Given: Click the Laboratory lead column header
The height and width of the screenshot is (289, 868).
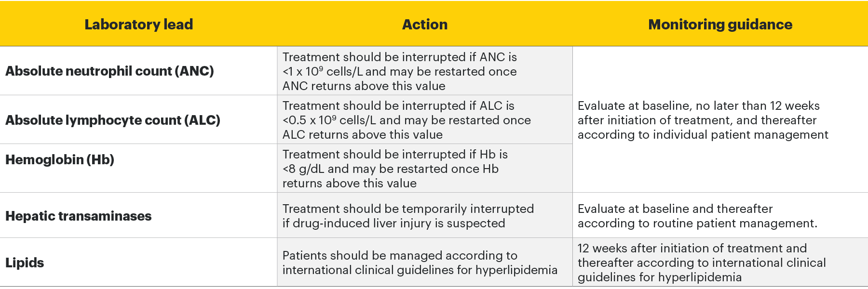Looking at the screenshot, I should coord(138,24).
